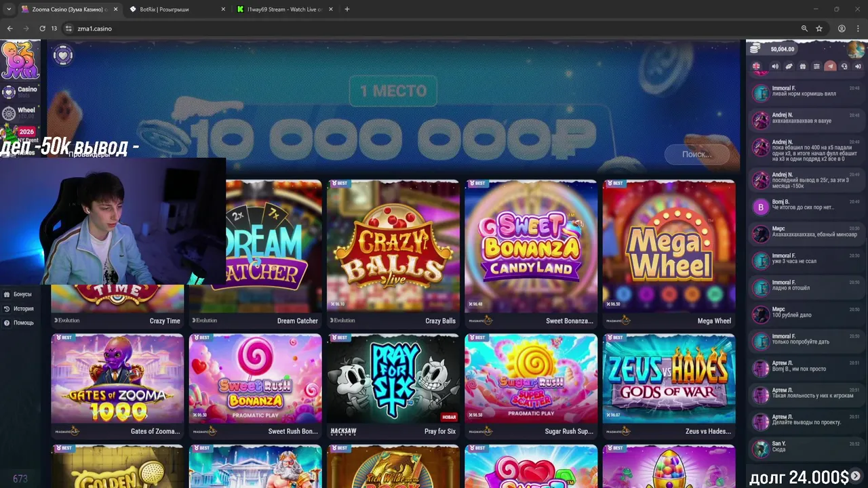
Task: Open the Wheel sidebar item
Action: coord(20,113)
